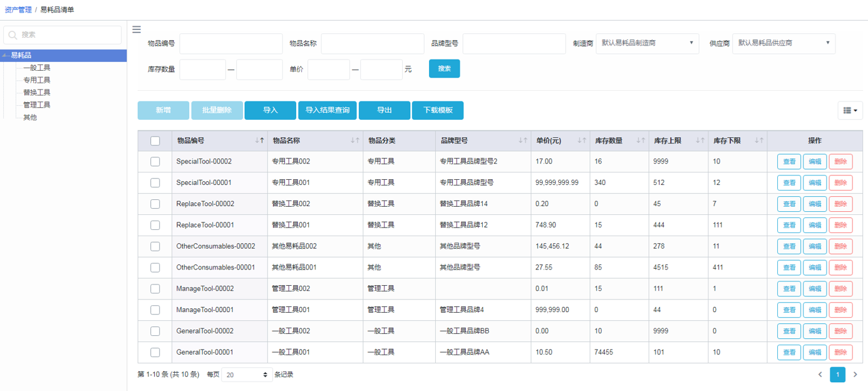Change page size via the 每页 dropdown
This screenshot has height=391, width=868.
pyautogui.click(x=247, y=374)
